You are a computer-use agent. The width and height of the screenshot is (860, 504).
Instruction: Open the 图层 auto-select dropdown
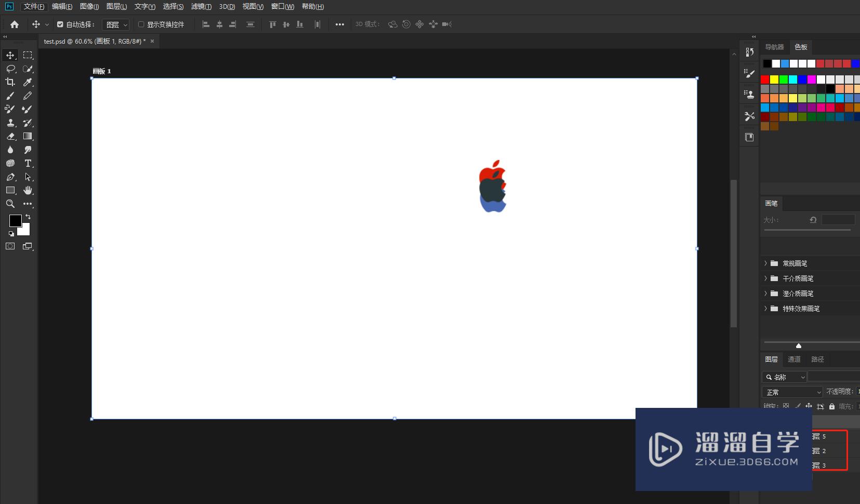[x=115, y=24]
